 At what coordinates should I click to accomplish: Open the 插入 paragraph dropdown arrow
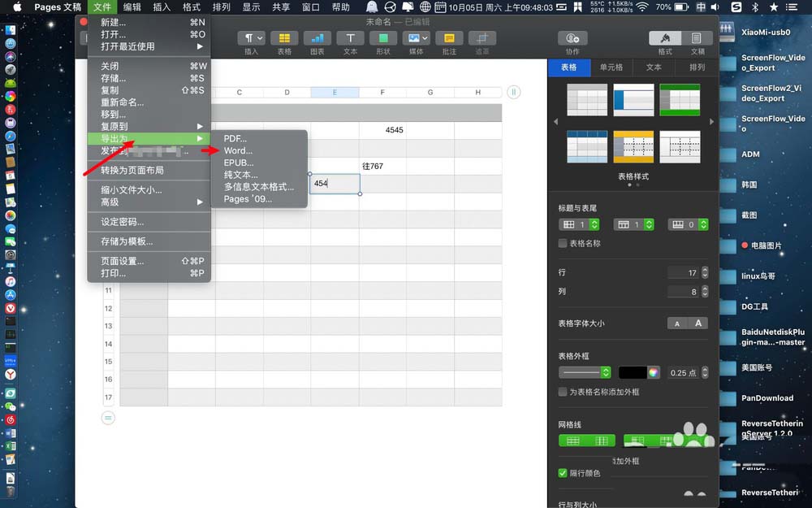260,36
